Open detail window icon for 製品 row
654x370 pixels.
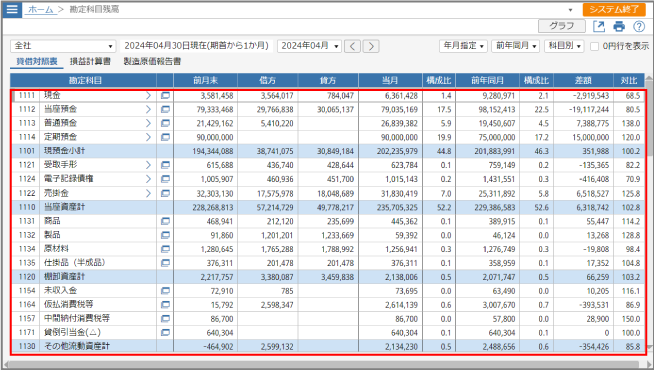[x=165, y=235]
